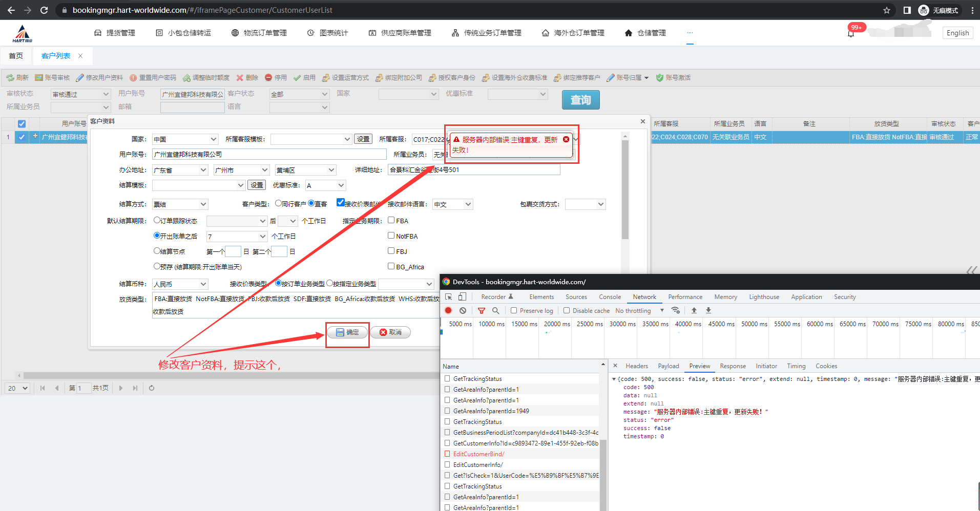Open the Response tab in request details
This screenshot has width=980, height=511.
(x=733, y=366)
